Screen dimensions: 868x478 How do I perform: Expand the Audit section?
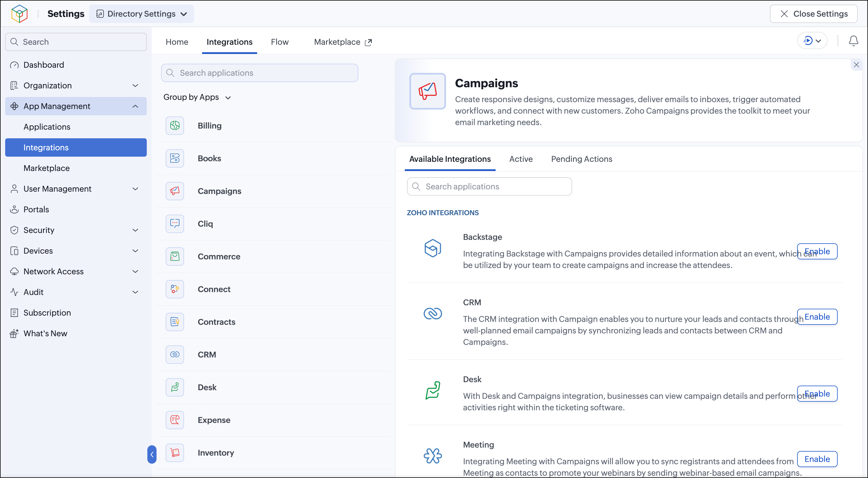135,292
